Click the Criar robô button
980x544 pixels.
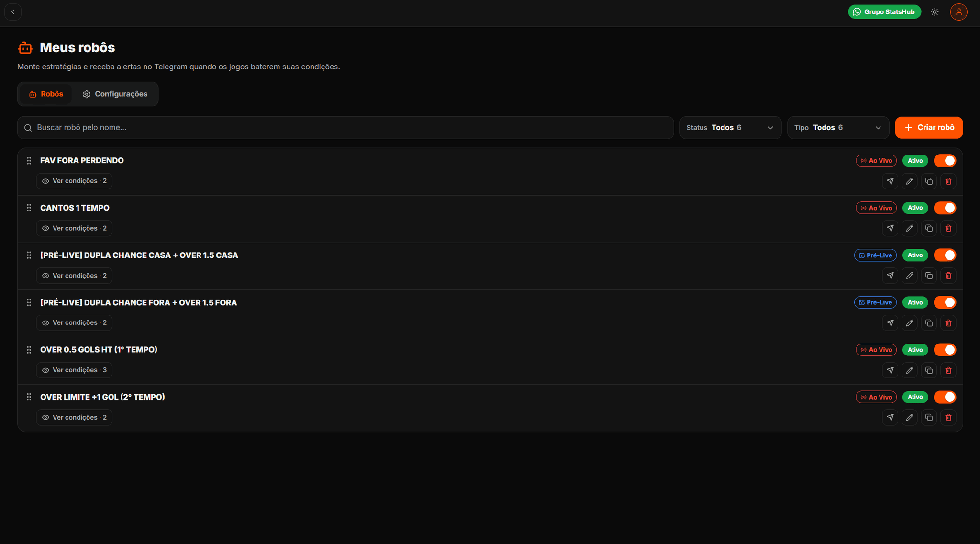pyautogui.click(x=929, y=128)
